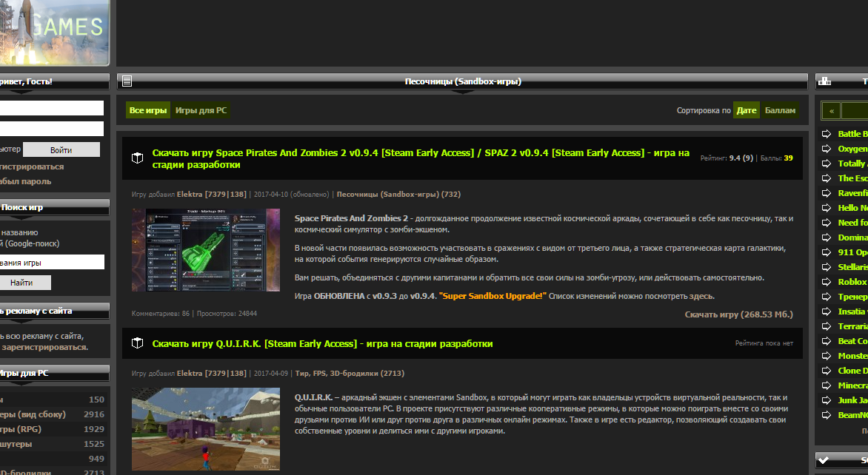Sort games by Баллам
Viewport: 868px width, 475px height.
pos(780,110)
